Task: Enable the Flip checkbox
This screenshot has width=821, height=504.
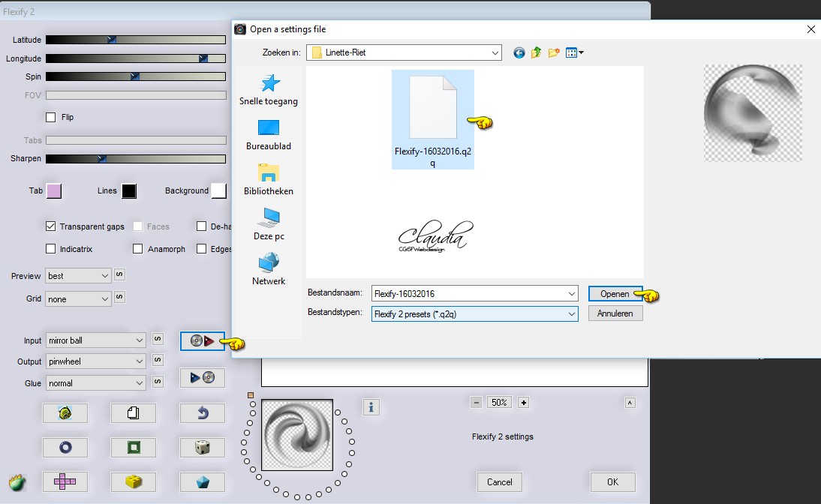Action: tap(51, 117)
